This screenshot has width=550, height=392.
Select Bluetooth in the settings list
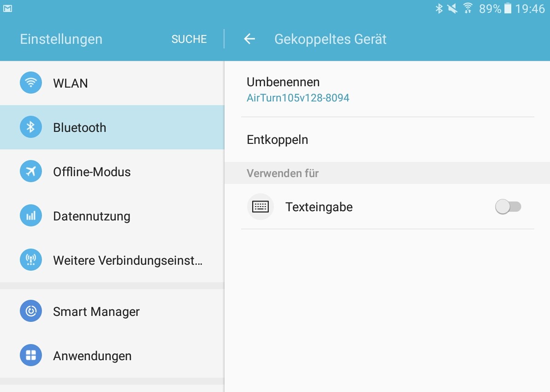(x=112, y=127)
